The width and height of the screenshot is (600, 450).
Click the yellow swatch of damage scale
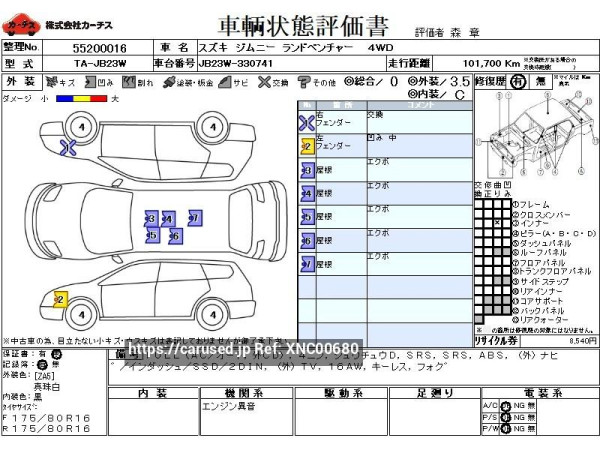[x=82, y=99]
